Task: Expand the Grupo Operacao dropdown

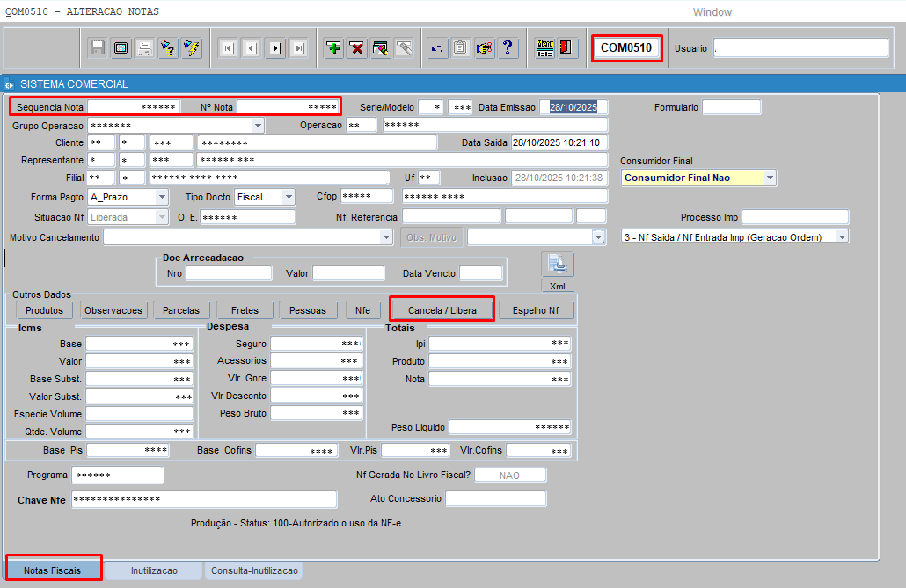Action: pos(258,125)
